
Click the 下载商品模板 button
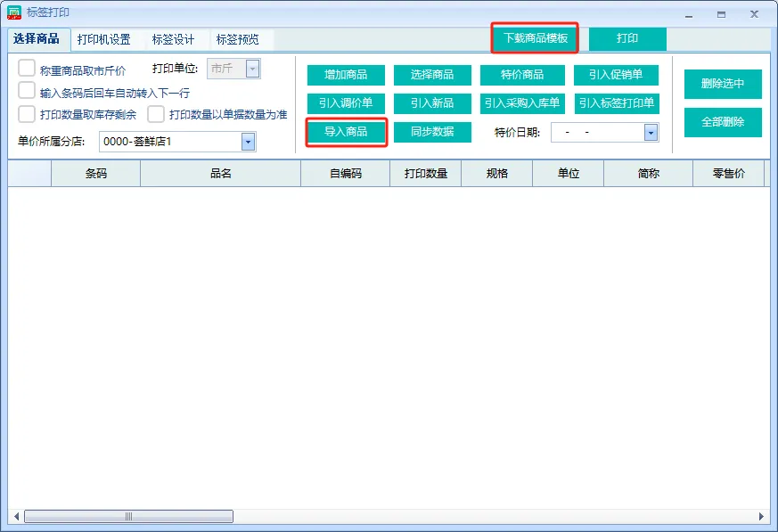536,39
